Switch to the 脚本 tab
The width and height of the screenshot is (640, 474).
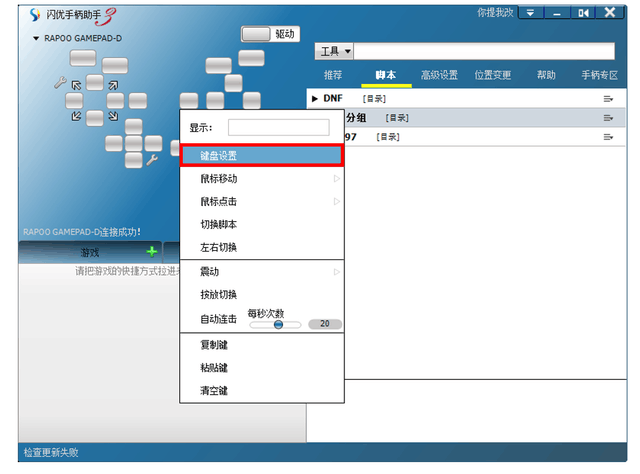click(386, 75)
